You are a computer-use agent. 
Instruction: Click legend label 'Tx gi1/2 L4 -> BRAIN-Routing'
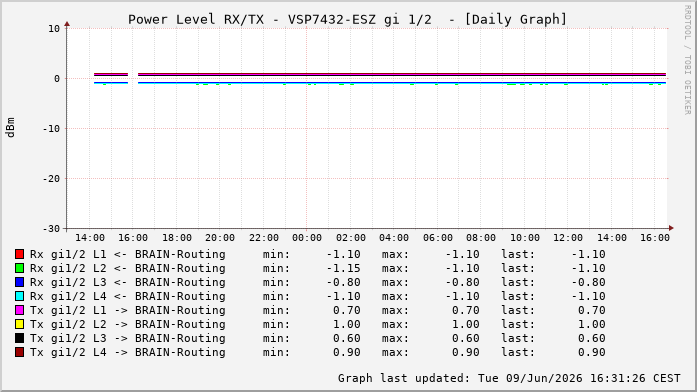tap(128, 352)
